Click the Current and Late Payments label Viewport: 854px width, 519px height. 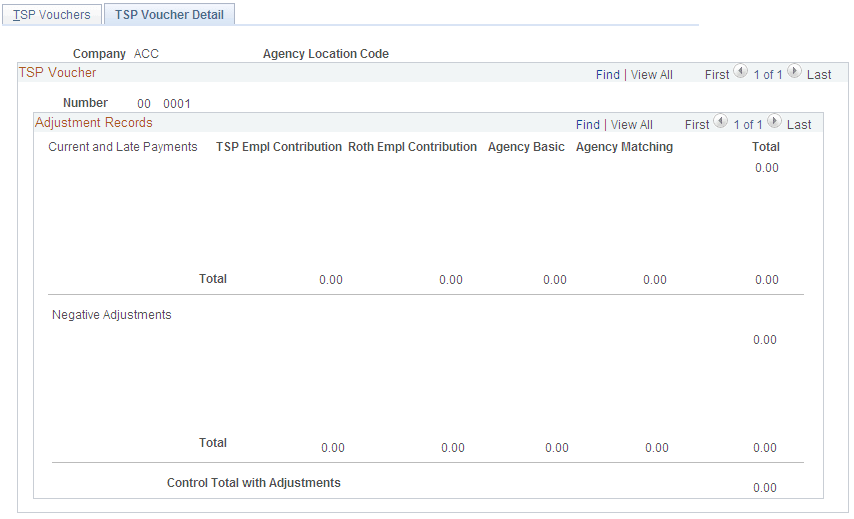click(123, 147)
